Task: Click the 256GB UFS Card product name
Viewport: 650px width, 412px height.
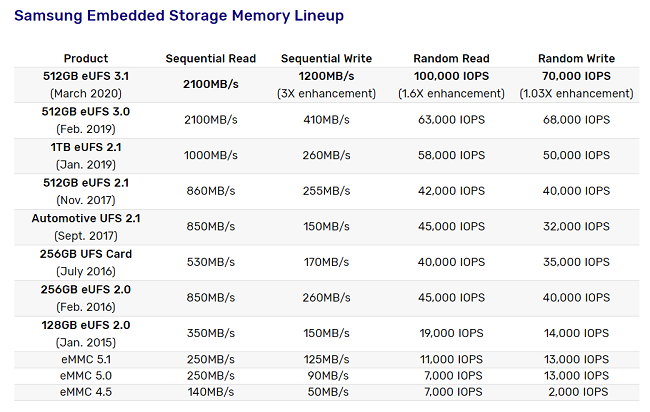Action: 86,254
